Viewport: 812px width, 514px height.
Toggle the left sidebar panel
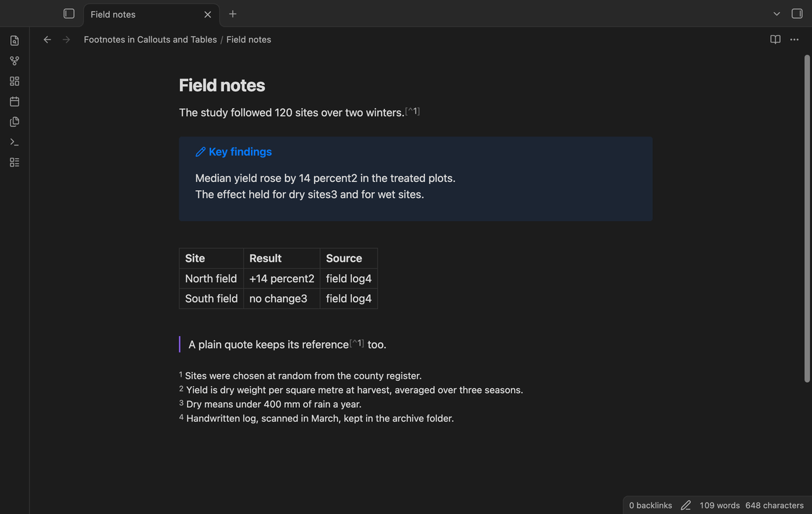pyautogui.click(x=69, y=14)
